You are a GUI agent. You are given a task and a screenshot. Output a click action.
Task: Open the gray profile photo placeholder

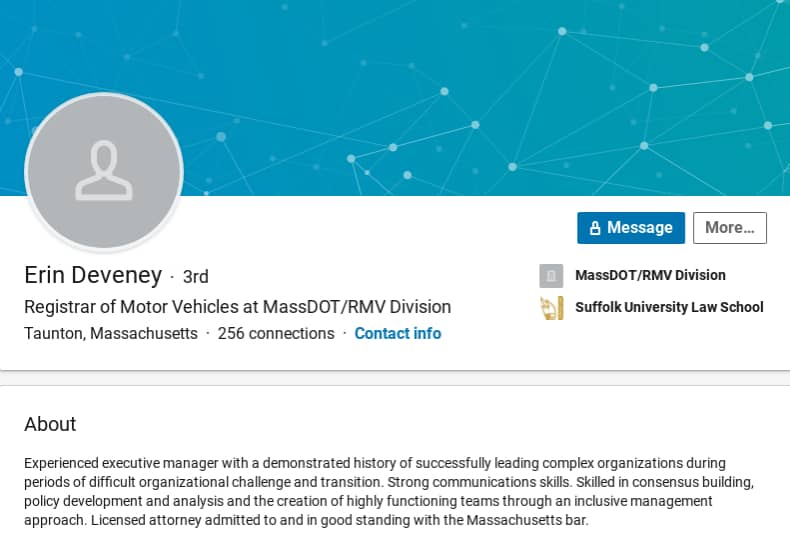[104, 172]
